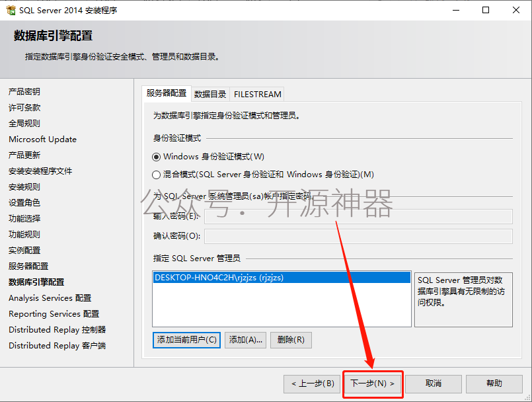Click the 确认密码 confirm password field

click(358, 236)
